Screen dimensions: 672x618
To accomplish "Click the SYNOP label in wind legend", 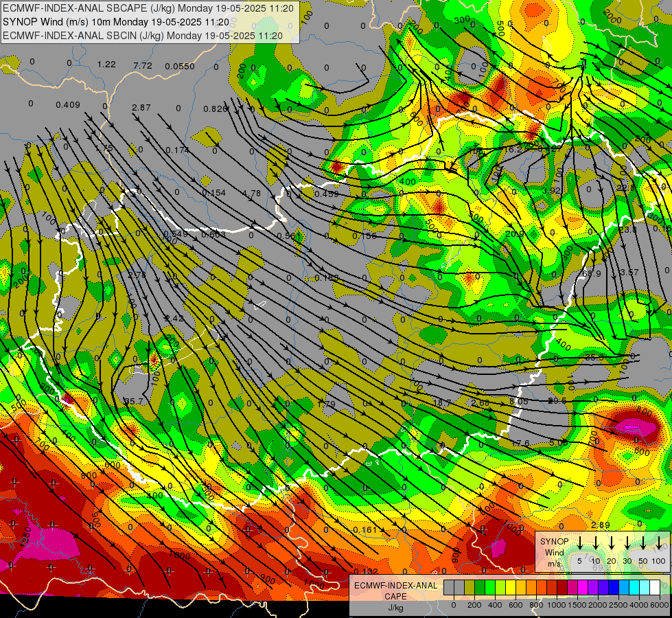I will point(554,542).
